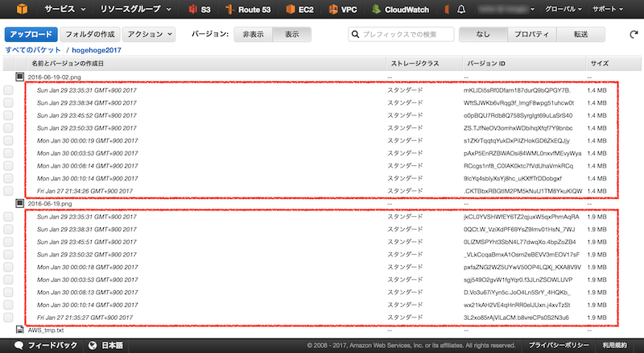
Task: Click the フォルダの作成 button
Action: click(90, 35)
